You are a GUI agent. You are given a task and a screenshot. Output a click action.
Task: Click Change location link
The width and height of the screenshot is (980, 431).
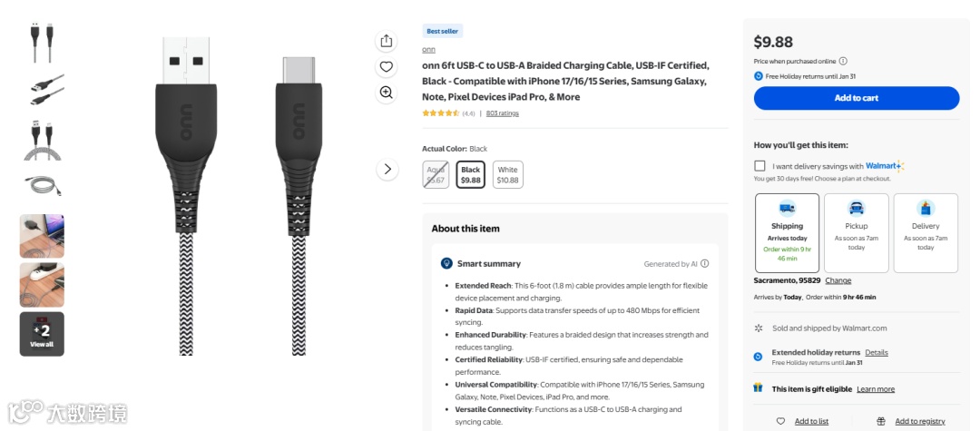coord(838,280)
